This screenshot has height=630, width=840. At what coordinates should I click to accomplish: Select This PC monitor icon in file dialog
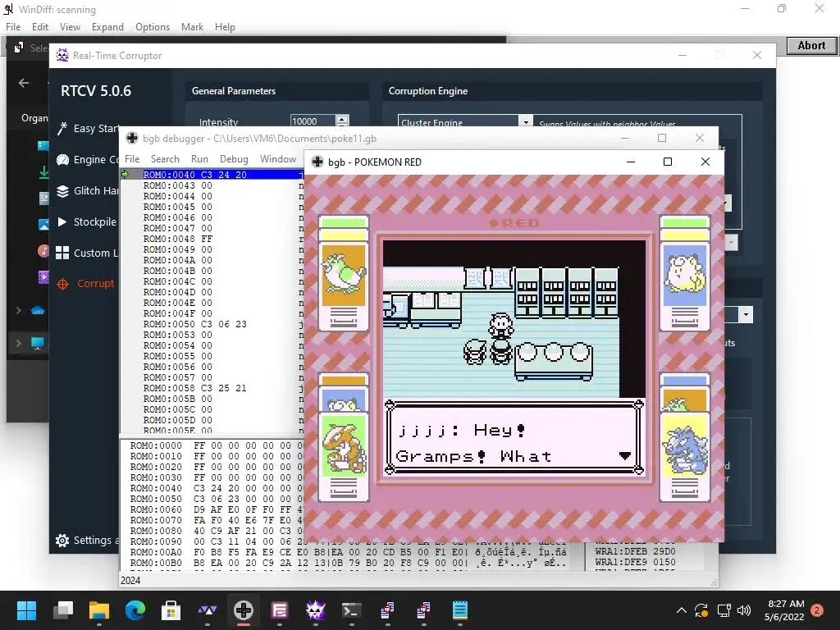pyautogui.click(x=38, y=343)
